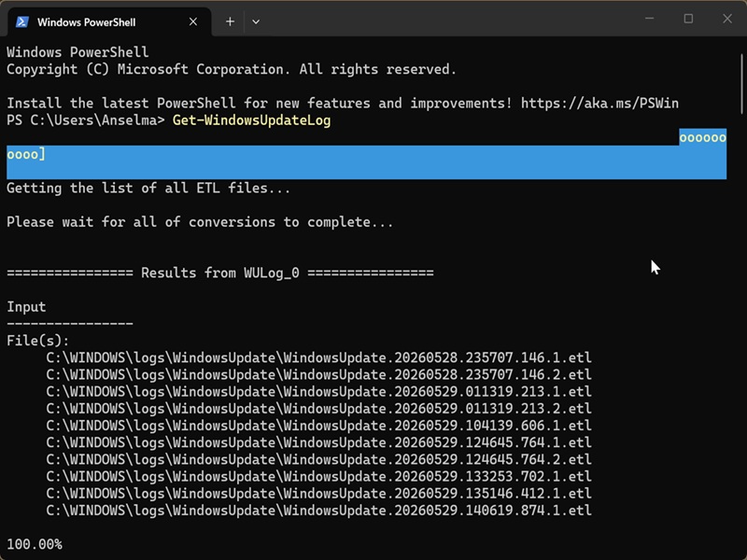747x560 pixels.
Task: Click file path ending 235707.146.2.etl
Action: [318, 375]
